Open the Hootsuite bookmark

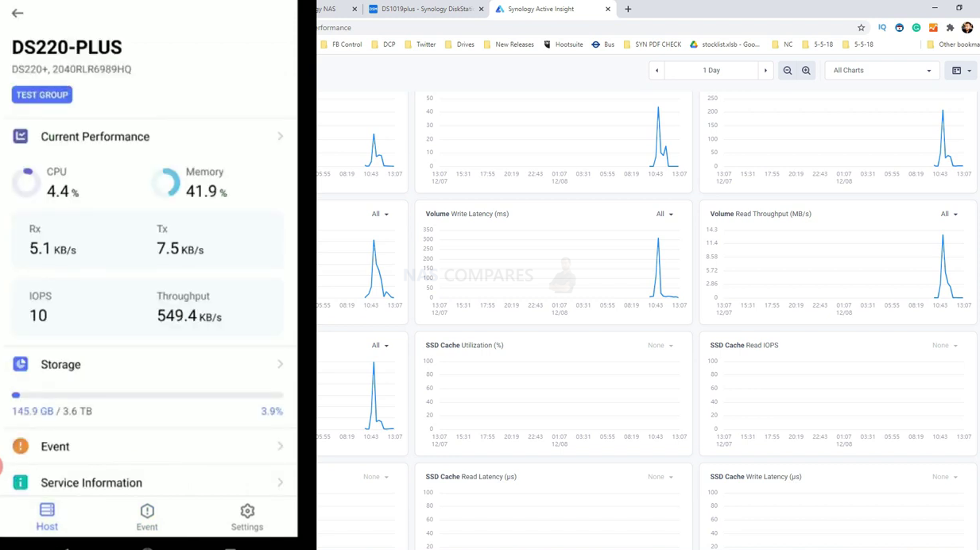click(x=564, y=45)
